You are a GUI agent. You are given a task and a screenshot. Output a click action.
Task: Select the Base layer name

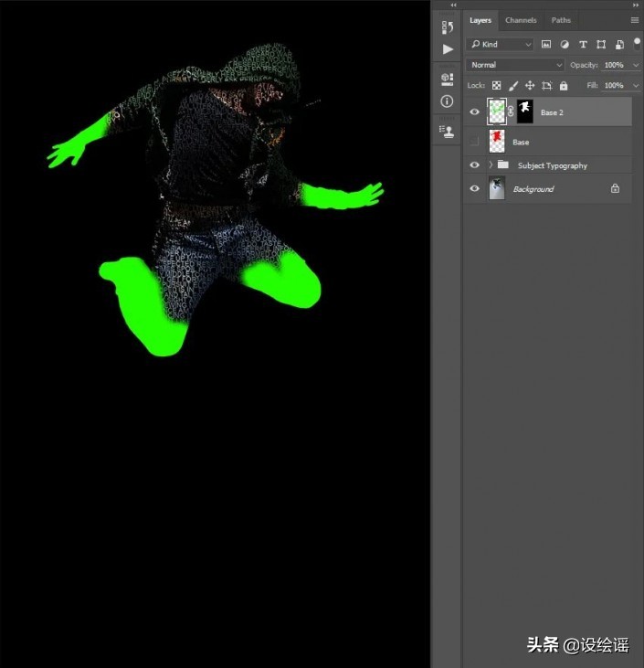521,143
